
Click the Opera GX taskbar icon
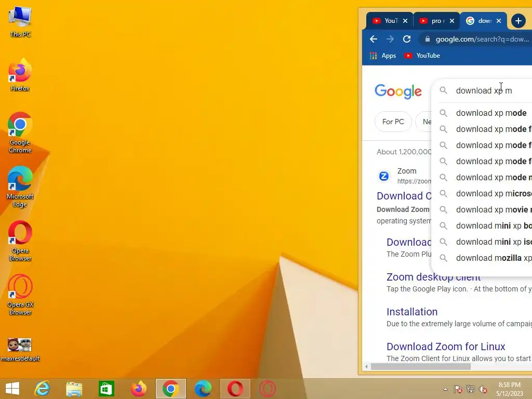pos(268,389)
